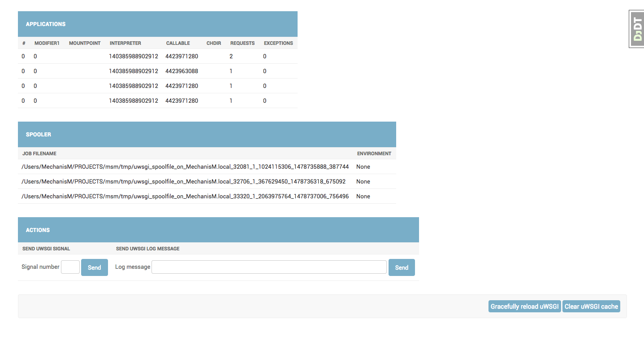Screen dimensions: 644x337
Task: Click the CHDIR column header
Action: [214, 44]
